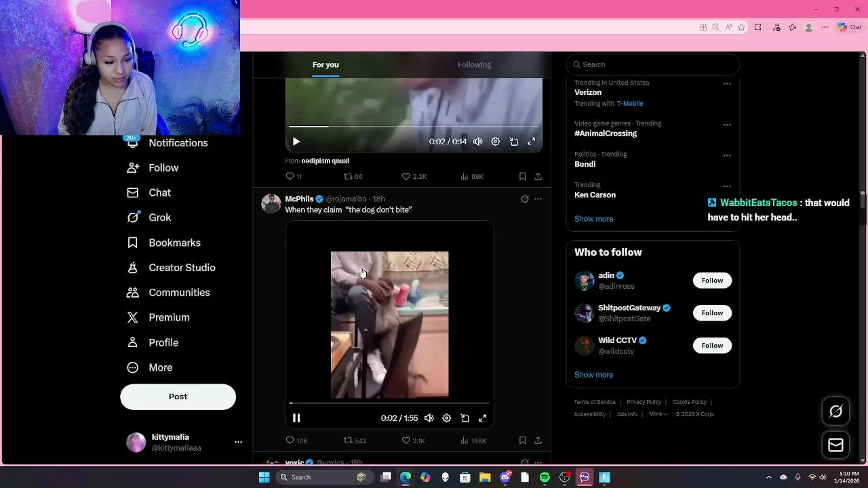The height and width of the screenshot is (488, 868).
Task: Toggle picture-in-picture on top 0:14 video
Action: [514, 142]
